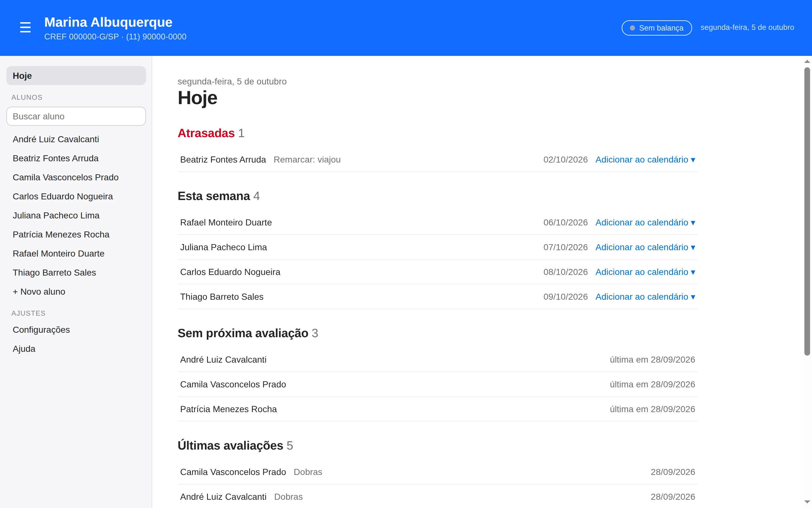
Task: Click the scrollbar up arrow
Action: [x=807, y=62]
